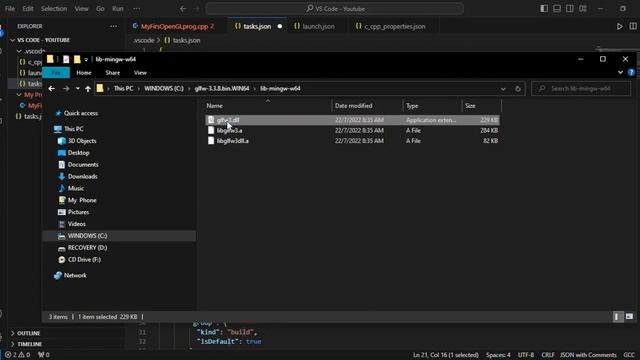
Task: Toggle VS Code panel layout icon
Action: pos(557,9)
